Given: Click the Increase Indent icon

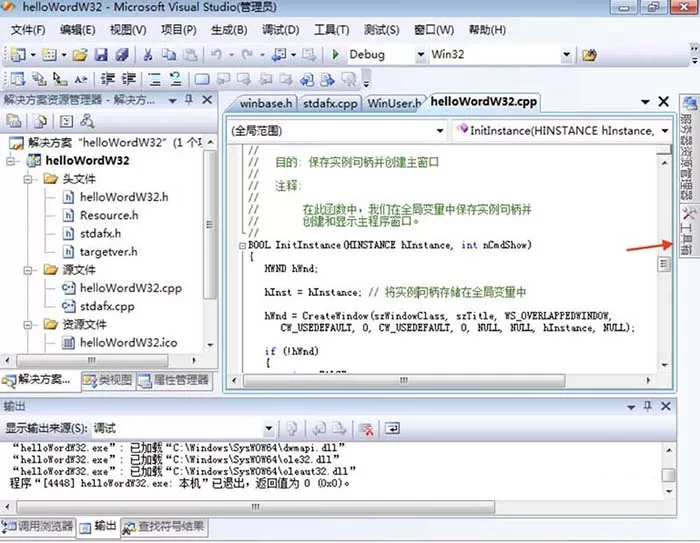Looking at the screenshot, I should coord(129,79).
